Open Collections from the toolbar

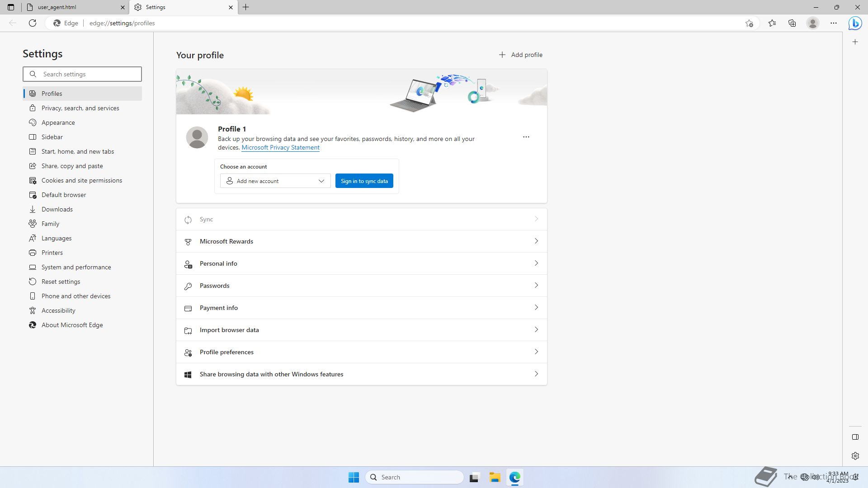(792, 23)
